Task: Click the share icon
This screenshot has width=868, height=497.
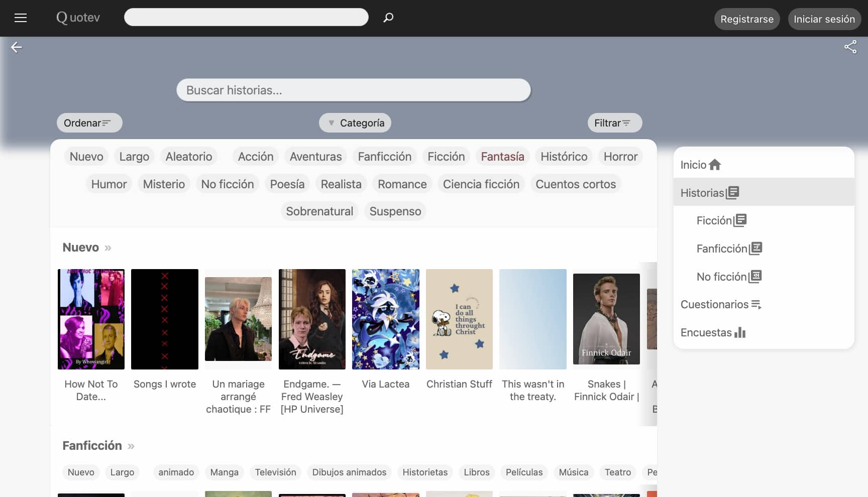Action: pos(850,47)
